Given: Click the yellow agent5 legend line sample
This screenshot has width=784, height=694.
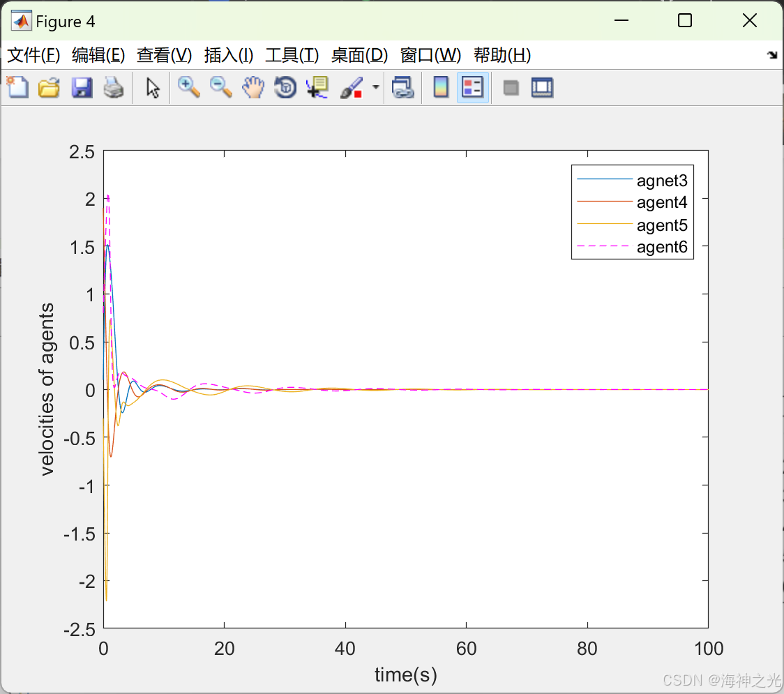Looking at the screenshot, I should pyautogui.click(x=605, y=223).
